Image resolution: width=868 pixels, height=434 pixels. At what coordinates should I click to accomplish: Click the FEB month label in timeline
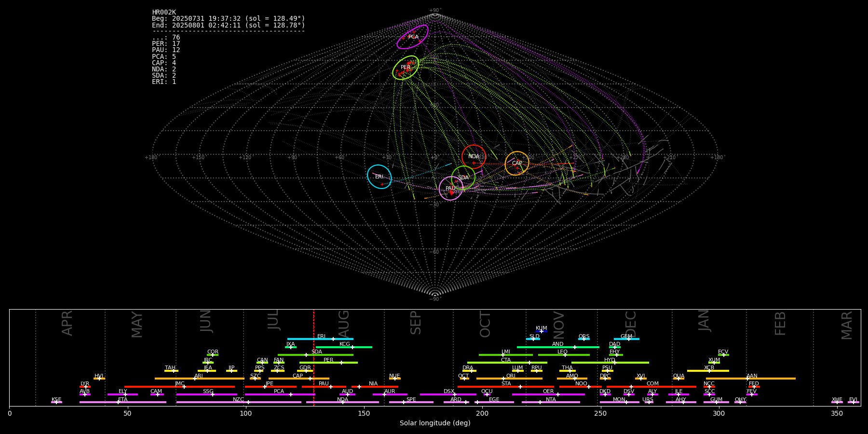780,323
